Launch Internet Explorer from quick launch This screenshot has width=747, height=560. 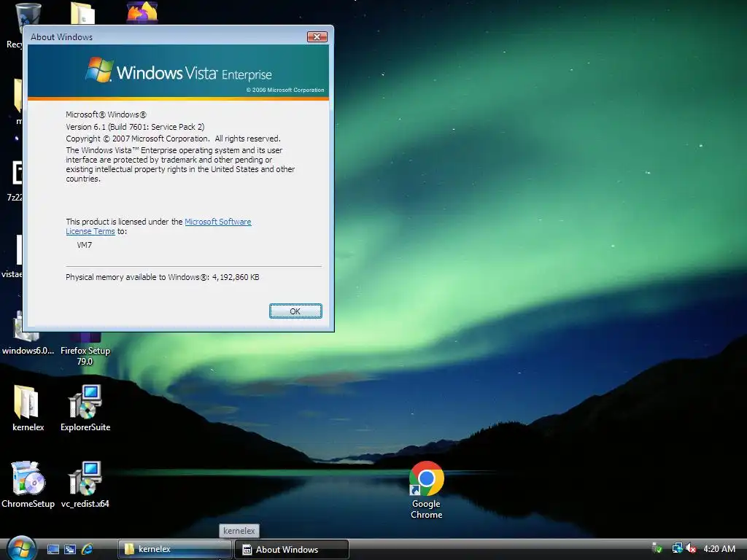88,549
